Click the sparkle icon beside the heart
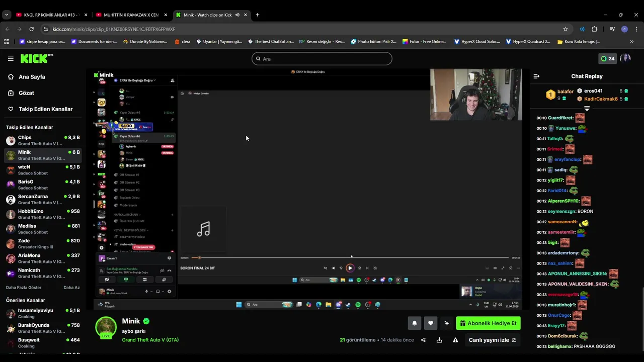The height and width of the screenshot is (362, 644). pyautogui.click(x=446, y=323)
